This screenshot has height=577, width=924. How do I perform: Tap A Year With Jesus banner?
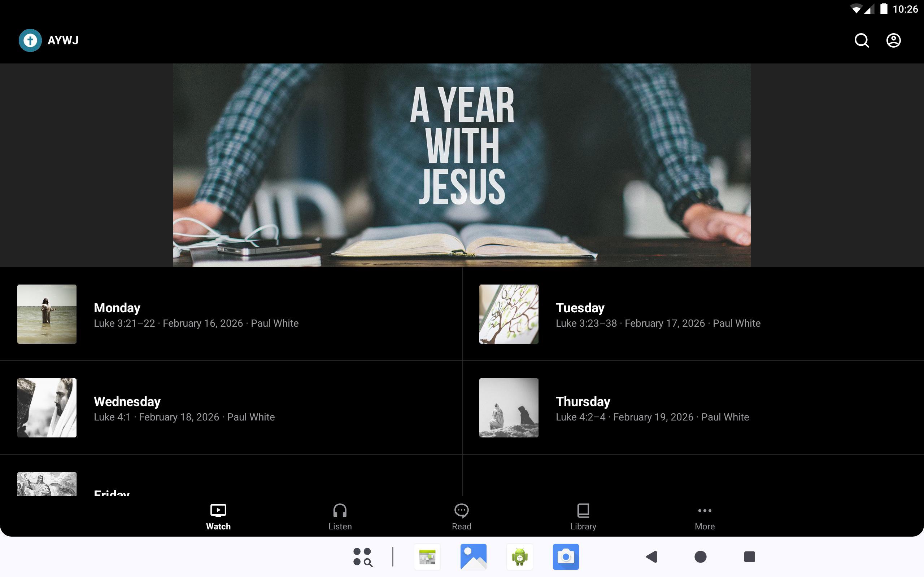pos(462,165)
